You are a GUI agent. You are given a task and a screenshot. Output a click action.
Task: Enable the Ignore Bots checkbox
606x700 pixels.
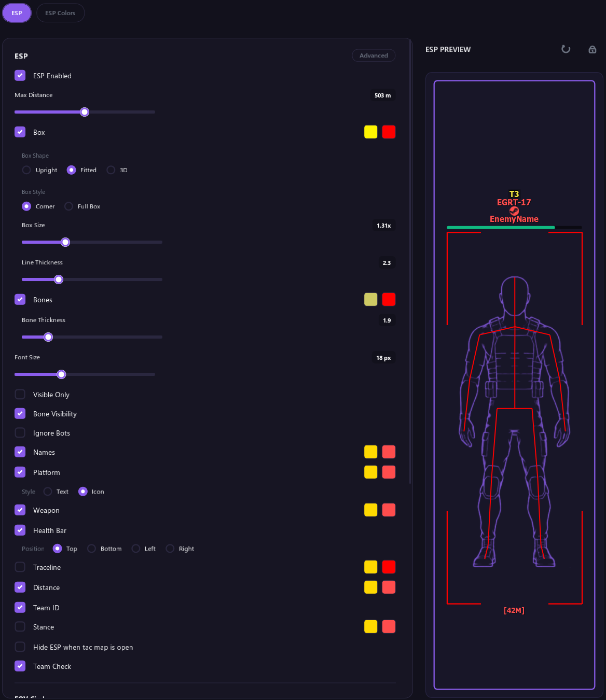pyautogui.click(x=20, y=432)
